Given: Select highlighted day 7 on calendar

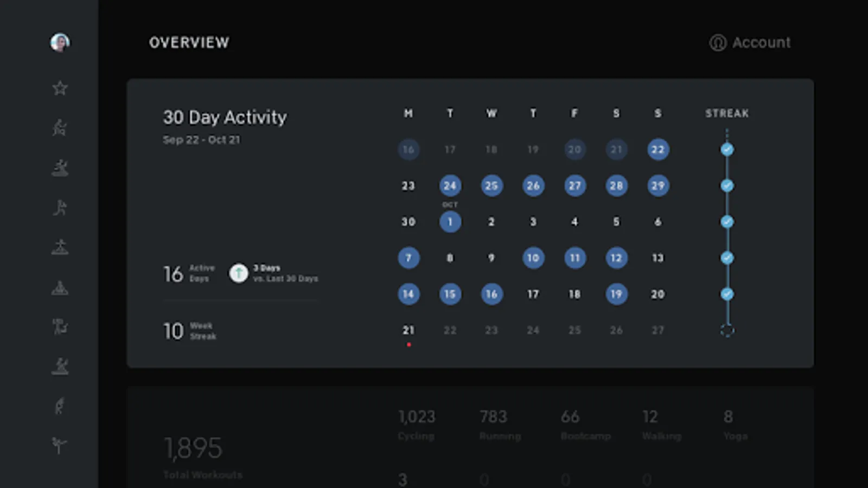Looking at the screenshot, I should (409, 258).
